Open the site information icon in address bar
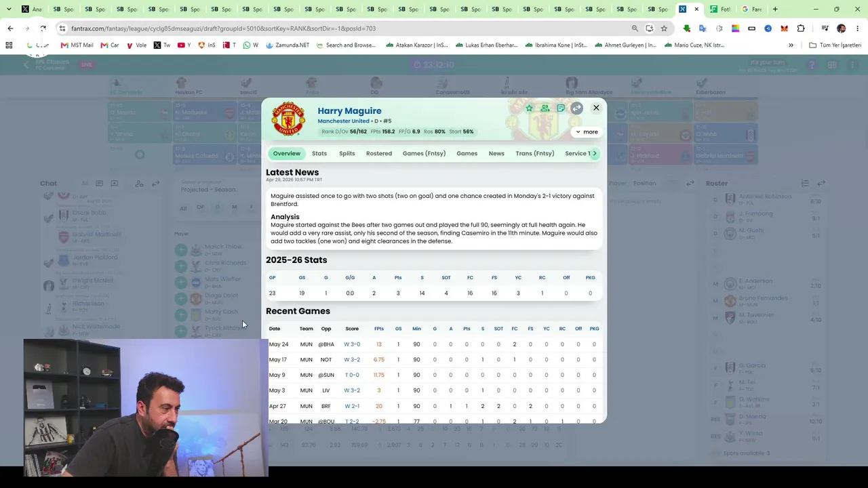The width and height of the screenshot is (868, 488). [x=62, y=28]
